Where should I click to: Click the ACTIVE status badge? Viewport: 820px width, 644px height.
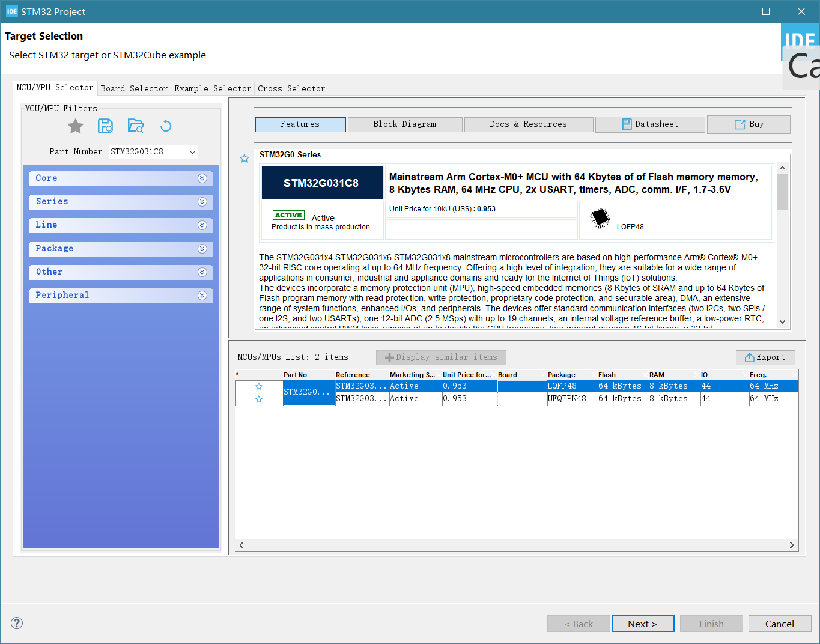click(x=288, y=215)
